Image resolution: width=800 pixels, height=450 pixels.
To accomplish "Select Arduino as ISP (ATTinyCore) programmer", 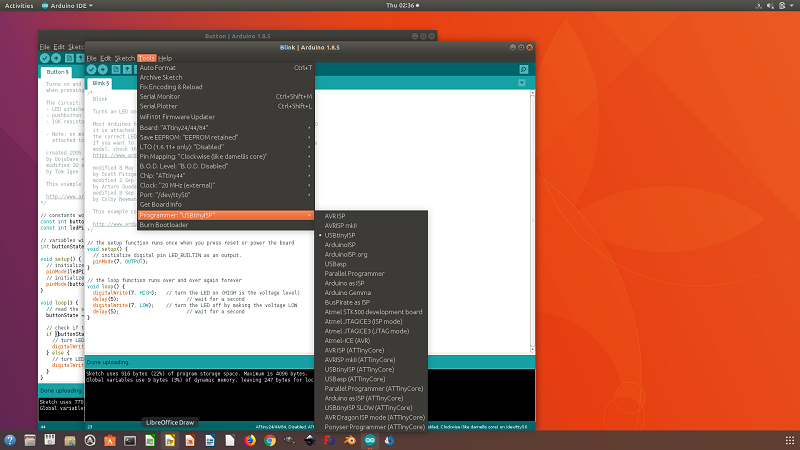I will pos(371,398).
